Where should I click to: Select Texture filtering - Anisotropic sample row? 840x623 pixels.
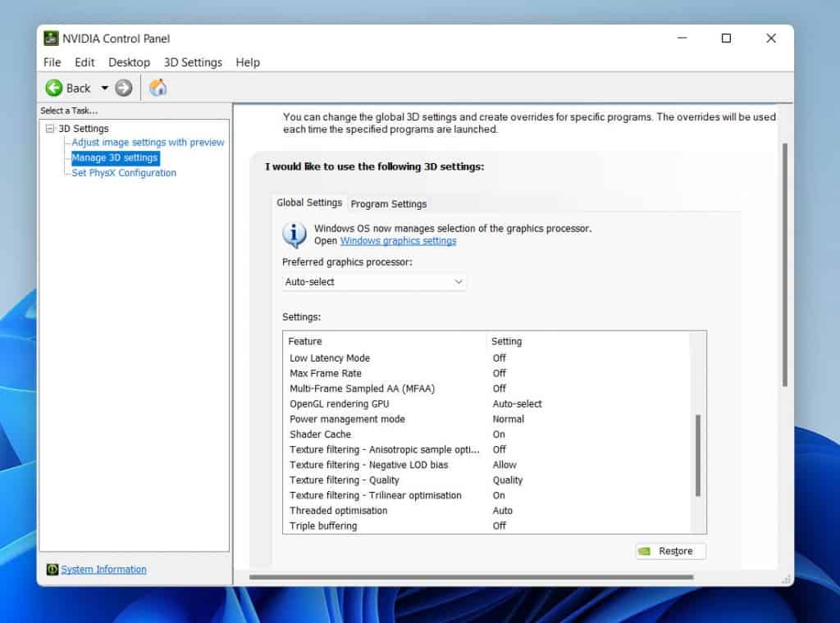point(486,449)
